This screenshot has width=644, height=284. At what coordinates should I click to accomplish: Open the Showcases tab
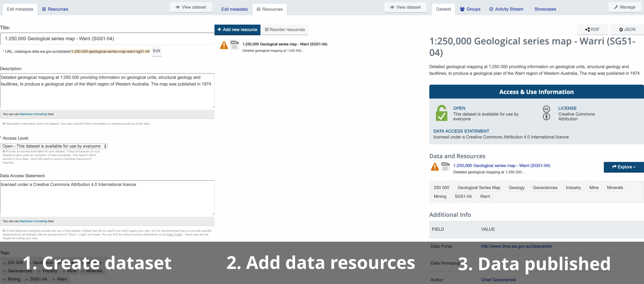coord(545,9)
